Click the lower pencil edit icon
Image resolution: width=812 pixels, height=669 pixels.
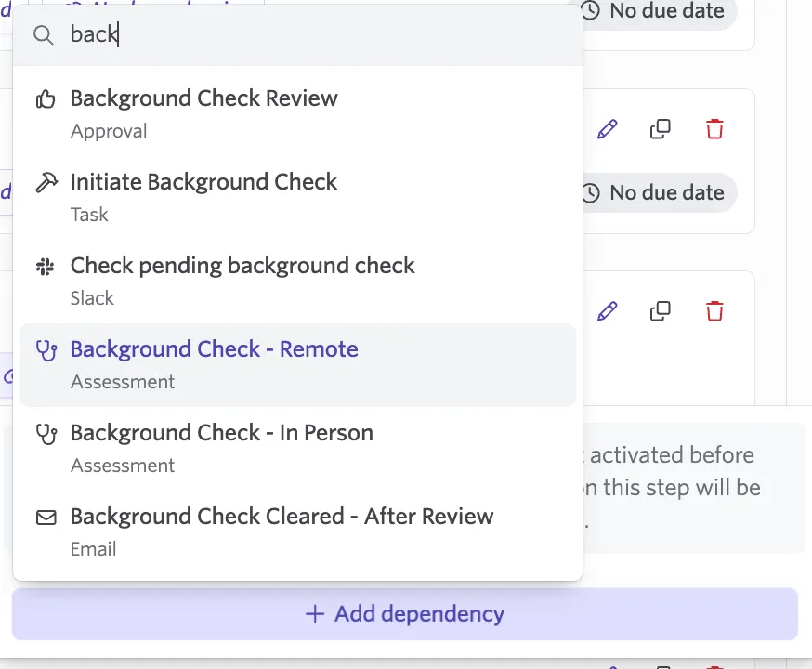[x=607, y=311]
